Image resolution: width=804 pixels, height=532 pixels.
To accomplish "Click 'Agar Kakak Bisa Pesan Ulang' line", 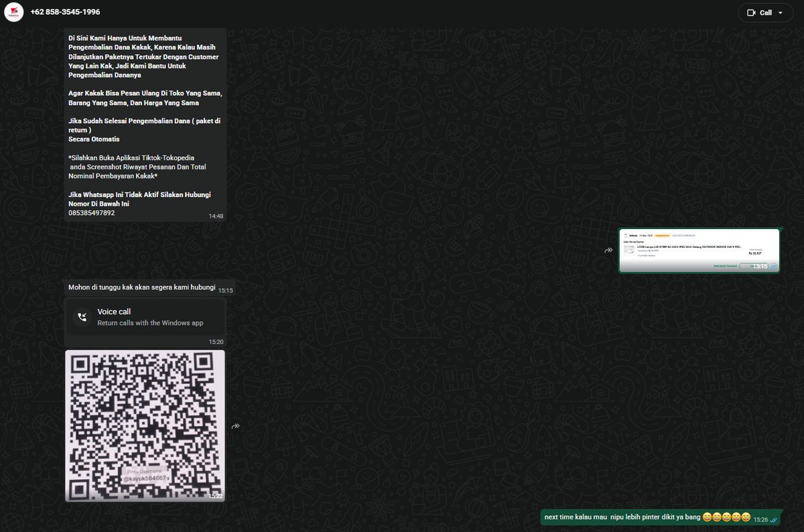I will tap(145, 93).
